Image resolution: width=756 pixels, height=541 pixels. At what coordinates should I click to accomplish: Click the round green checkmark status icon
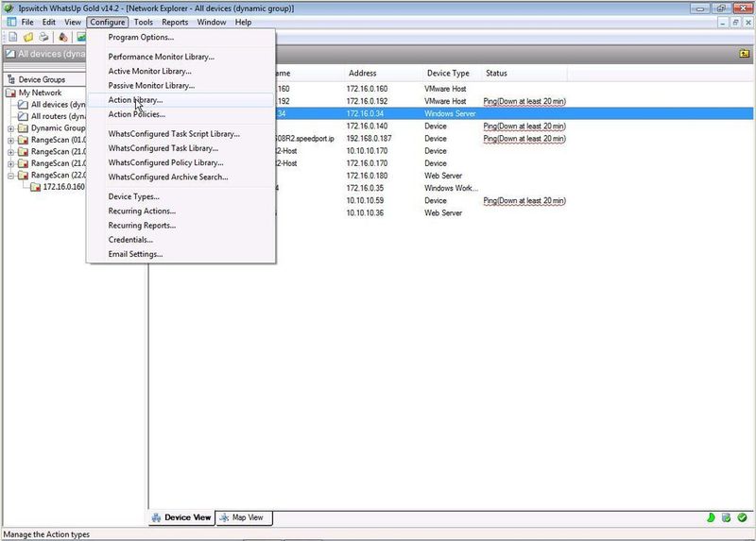[742, 518]
